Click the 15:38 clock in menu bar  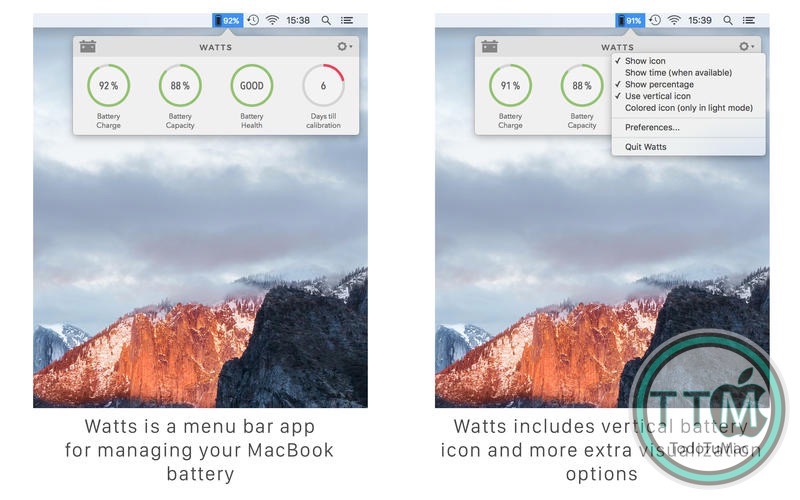click(x=298, y=20)
